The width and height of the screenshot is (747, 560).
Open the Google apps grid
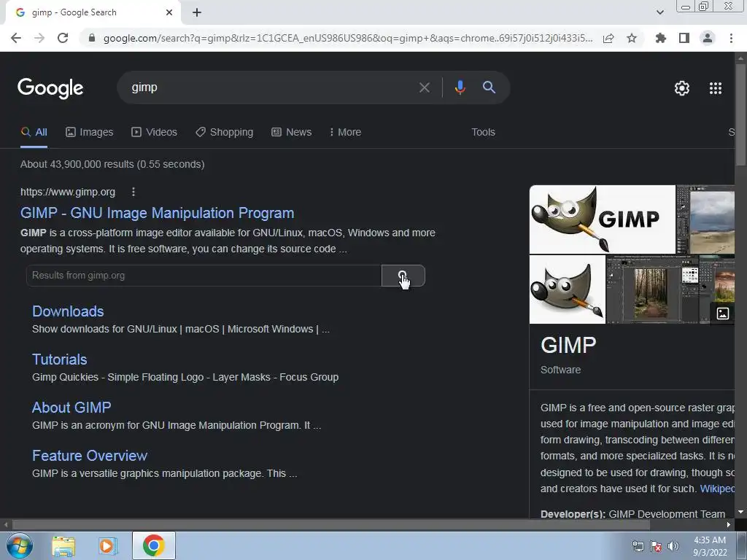(716, 88)
